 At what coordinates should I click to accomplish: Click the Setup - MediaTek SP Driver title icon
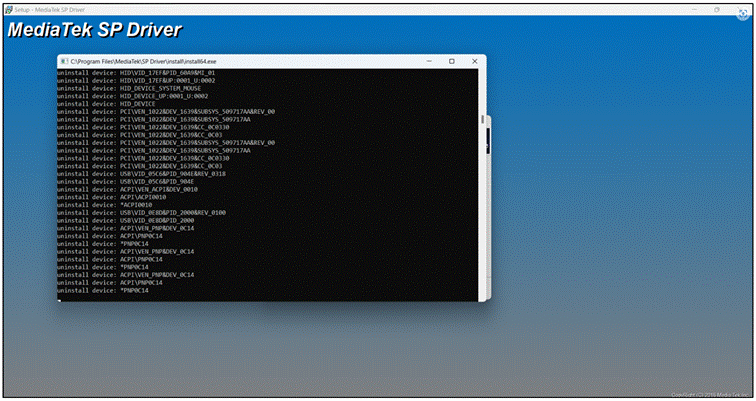[9, 10]
